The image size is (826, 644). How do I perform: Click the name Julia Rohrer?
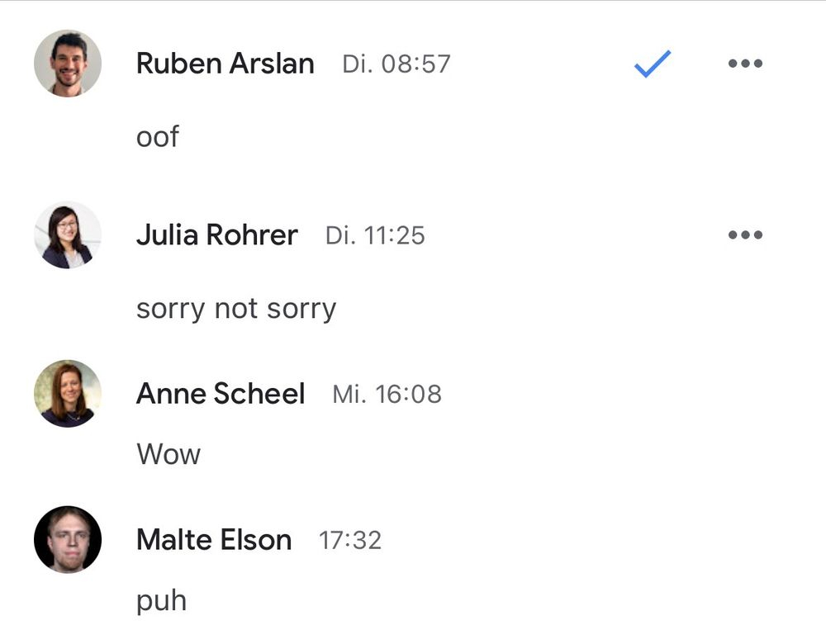pyautogui.click(x=216, y=235)
